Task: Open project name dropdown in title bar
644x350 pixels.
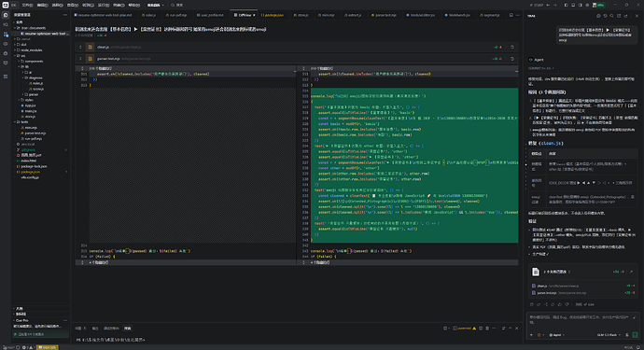Action: pos(156,5)
